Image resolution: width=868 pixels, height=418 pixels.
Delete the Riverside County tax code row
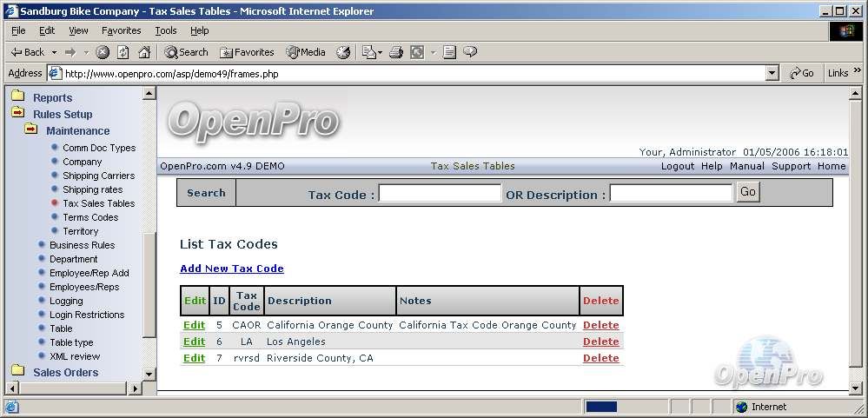pos(600,358)
